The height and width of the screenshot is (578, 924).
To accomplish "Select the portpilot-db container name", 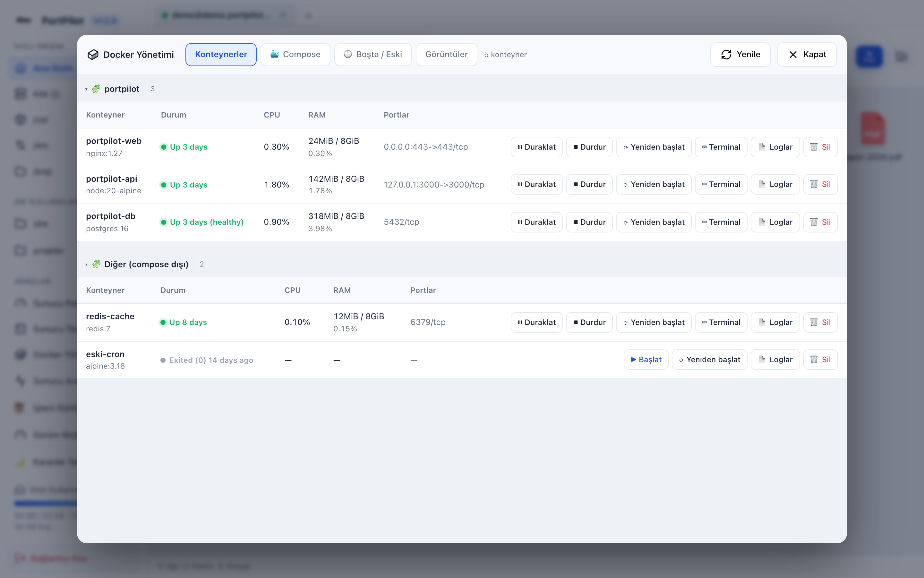I will 111,216.
